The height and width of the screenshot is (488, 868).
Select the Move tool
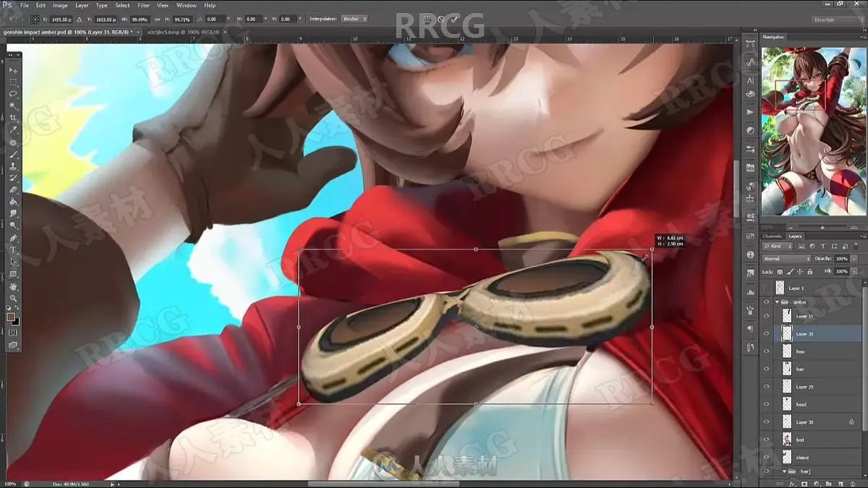13,69
